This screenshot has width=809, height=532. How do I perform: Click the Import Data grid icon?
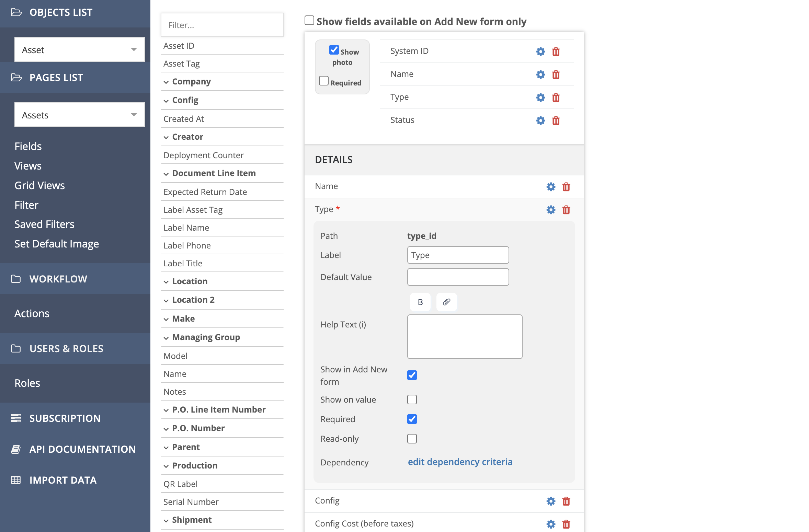click(16, 480)
